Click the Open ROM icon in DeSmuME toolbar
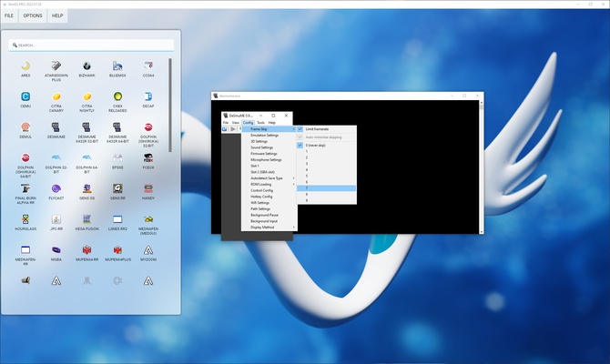Screen dimensions: 610x364 pyautogui.click(x=225, y=129)
